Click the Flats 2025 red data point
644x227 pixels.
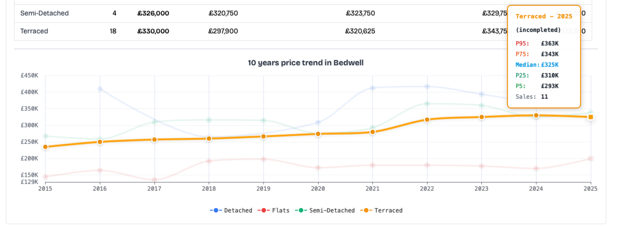point(590,159)
